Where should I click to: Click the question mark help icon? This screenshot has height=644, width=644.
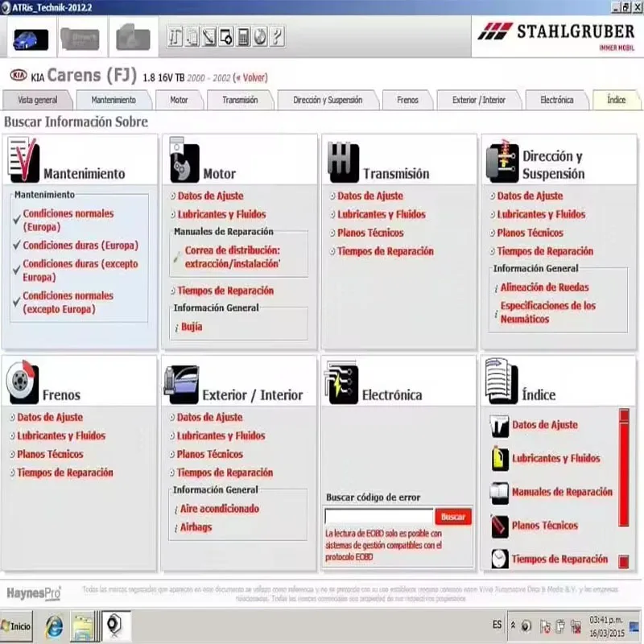pos(275,35)
